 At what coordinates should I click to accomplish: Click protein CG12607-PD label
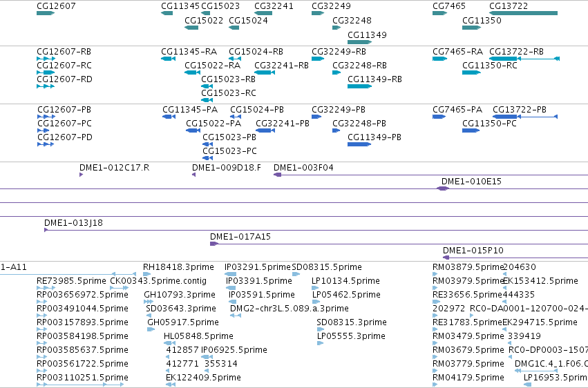coord(65,137)
